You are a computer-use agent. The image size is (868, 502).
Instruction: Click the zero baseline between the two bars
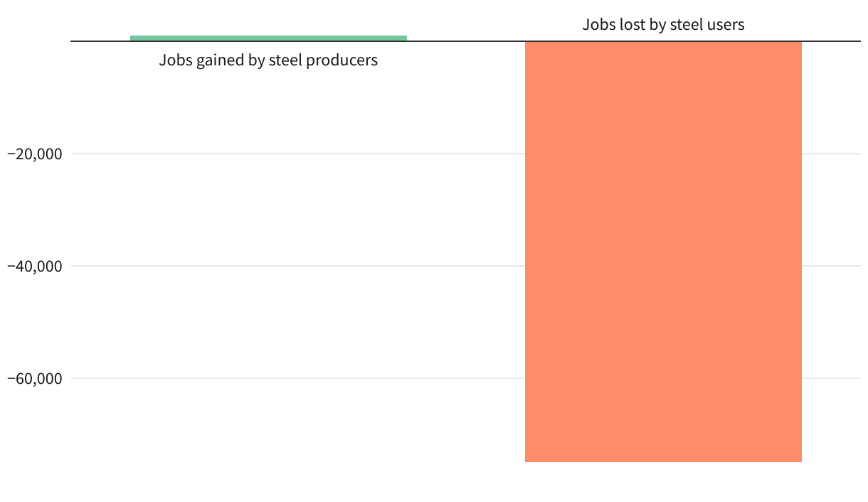[x=466, y=41]
